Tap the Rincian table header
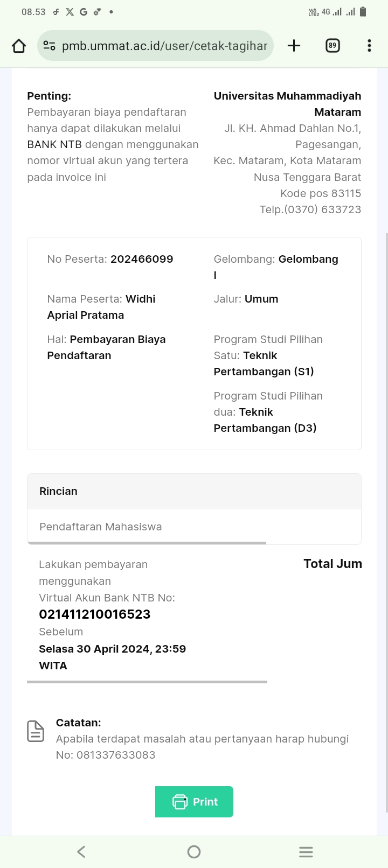Image resolution: width=388 pixels, height=868 pixels. (x=58, y=491)
